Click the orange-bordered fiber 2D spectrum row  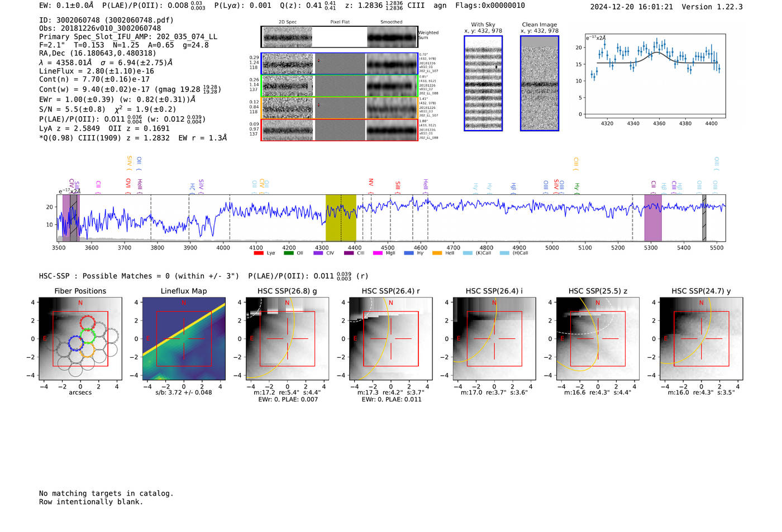coord(339,108)
